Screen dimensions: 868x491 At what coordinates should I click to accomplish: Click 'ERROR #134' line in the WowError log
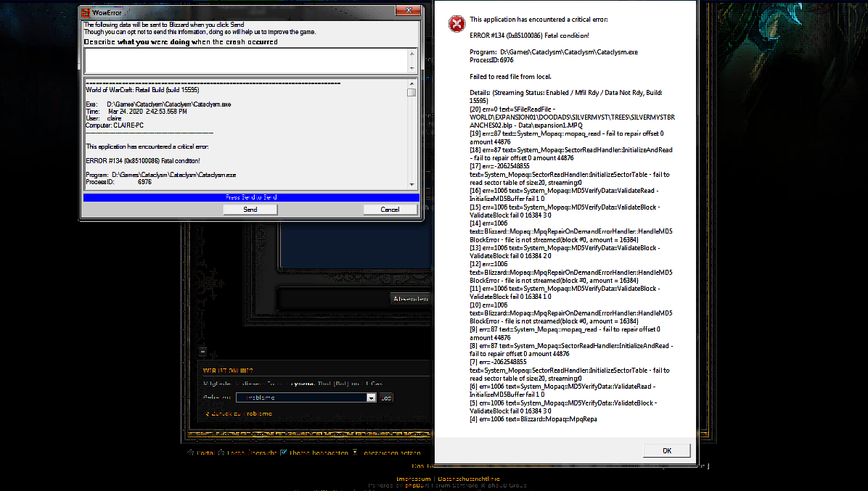coord(143,161)
